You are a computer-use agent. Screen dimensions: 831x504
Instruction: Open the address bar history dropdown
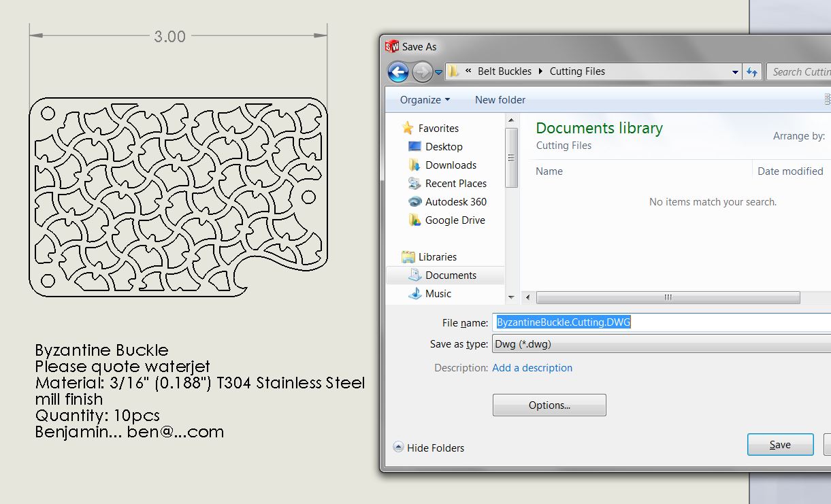pos(735,72)
